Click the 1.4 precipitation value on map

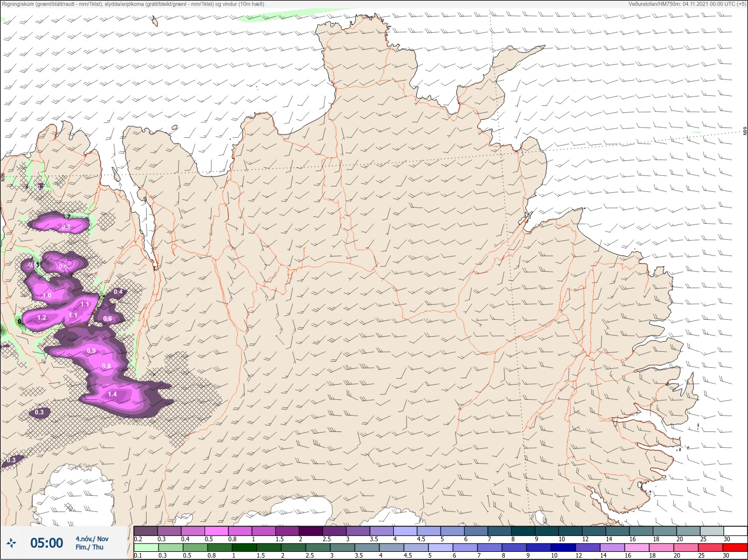[x=112, y=395]
